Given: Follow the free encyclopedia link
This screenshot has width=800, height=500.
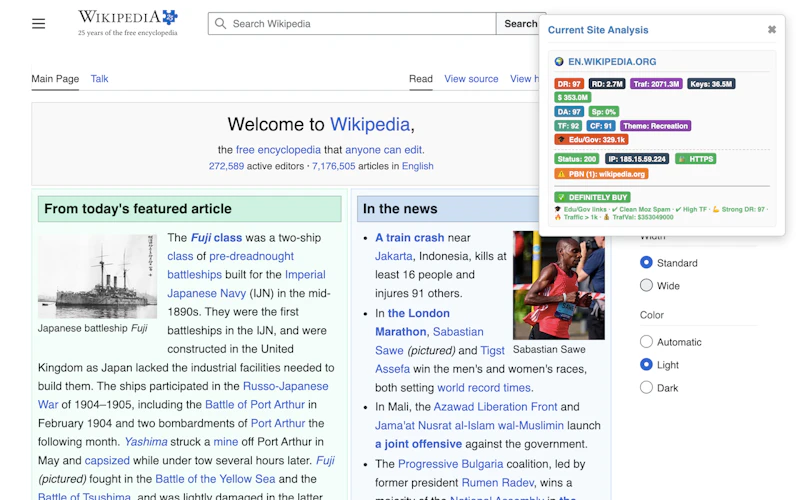Looking at the screenshot, I should point(278,149).
